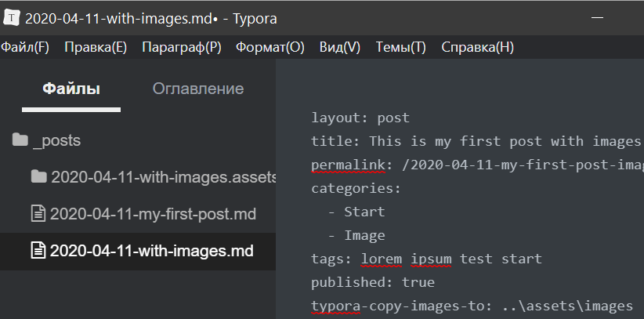This screenshot has width=644, height=319.
Task: Open the Файл(F) menu
Action: (24, 47)
